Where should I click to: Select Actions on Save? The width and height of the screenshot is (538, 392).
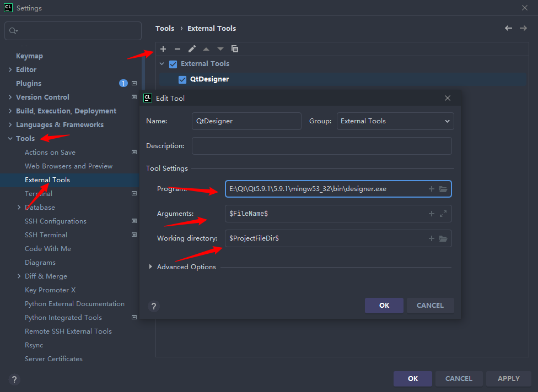coord(50,152)
